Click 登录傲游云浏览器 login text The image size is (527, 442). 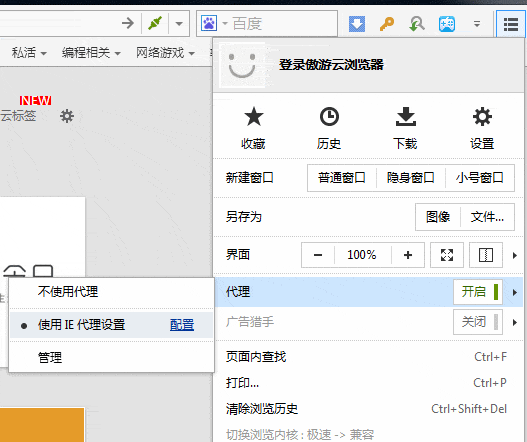pyautogui.click(x=331, y=65)
